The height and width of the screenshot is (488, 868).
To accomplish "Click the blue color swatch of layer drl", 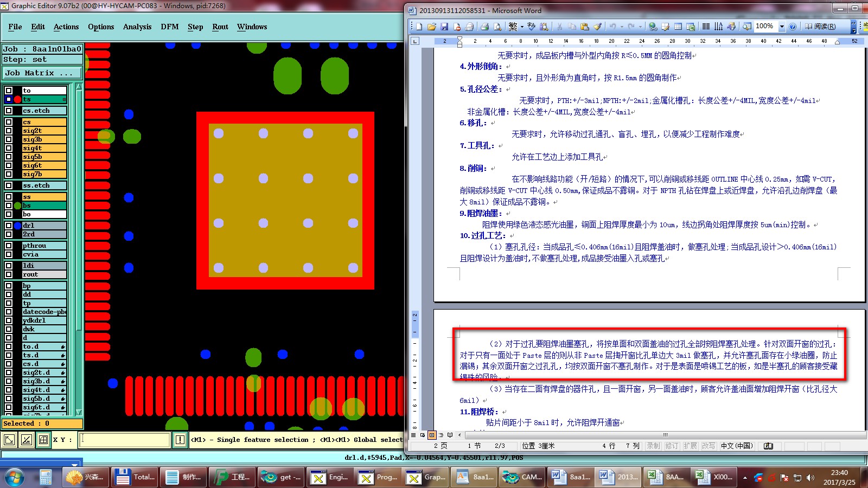I will point(17,226).
